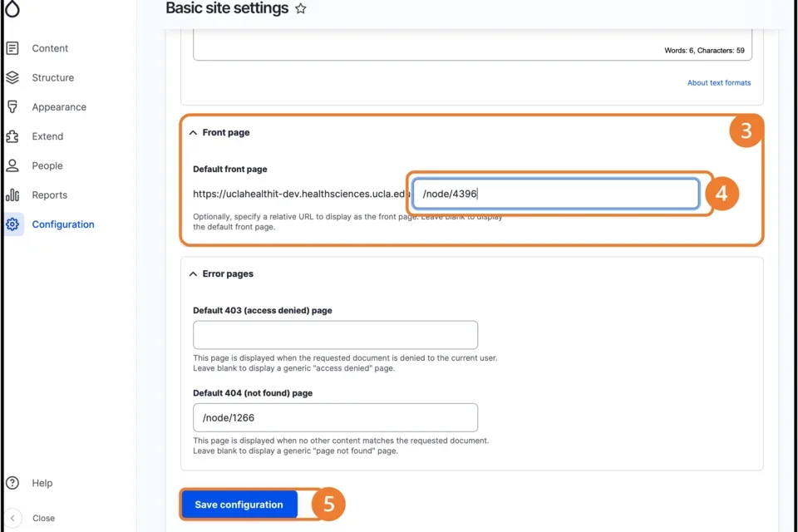Screen dimensions: 798x532
Task: Click the People person icon
Action: click(13, 165)
